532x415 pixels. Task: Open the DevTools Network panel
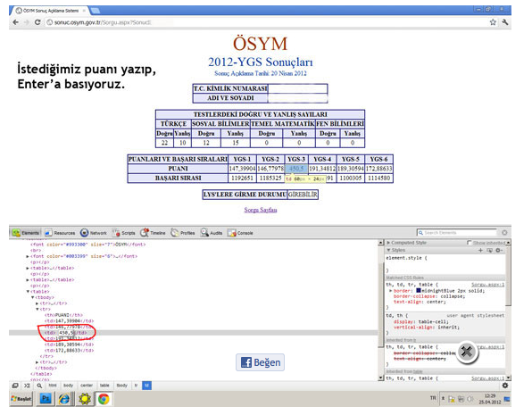click(94, 233)
